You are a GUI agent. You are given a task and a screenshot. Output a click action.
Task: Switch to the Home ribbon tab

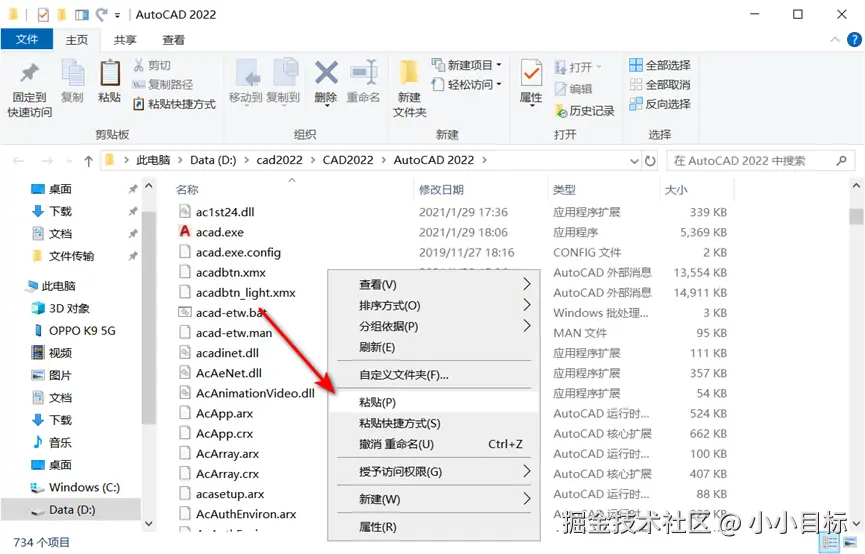[77, 40]
